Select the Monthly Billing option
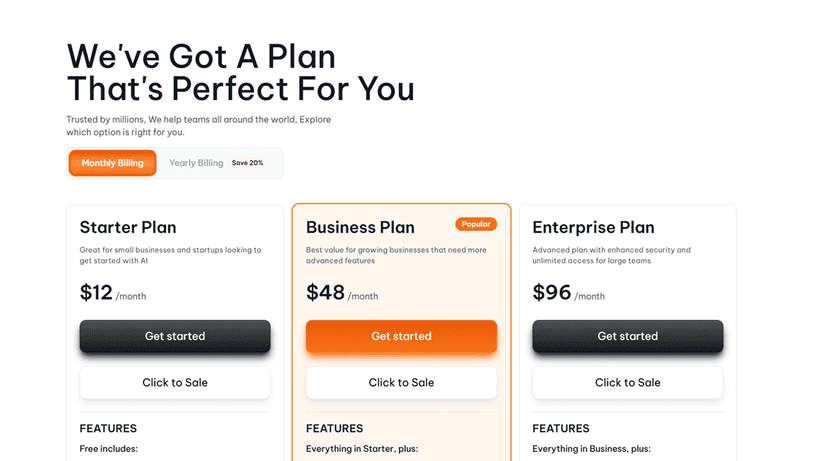The height and width of the screenshot is (461, 828). coord(112,163)
